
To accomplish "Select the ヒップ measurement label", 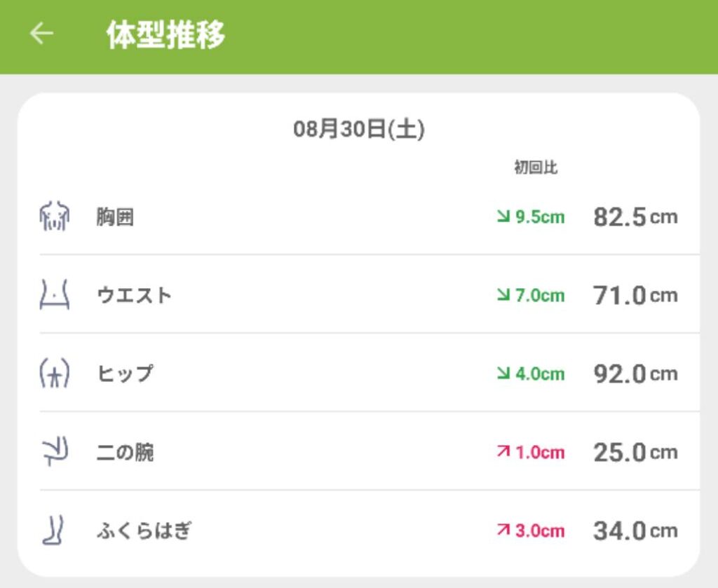I will pos(125,374).
